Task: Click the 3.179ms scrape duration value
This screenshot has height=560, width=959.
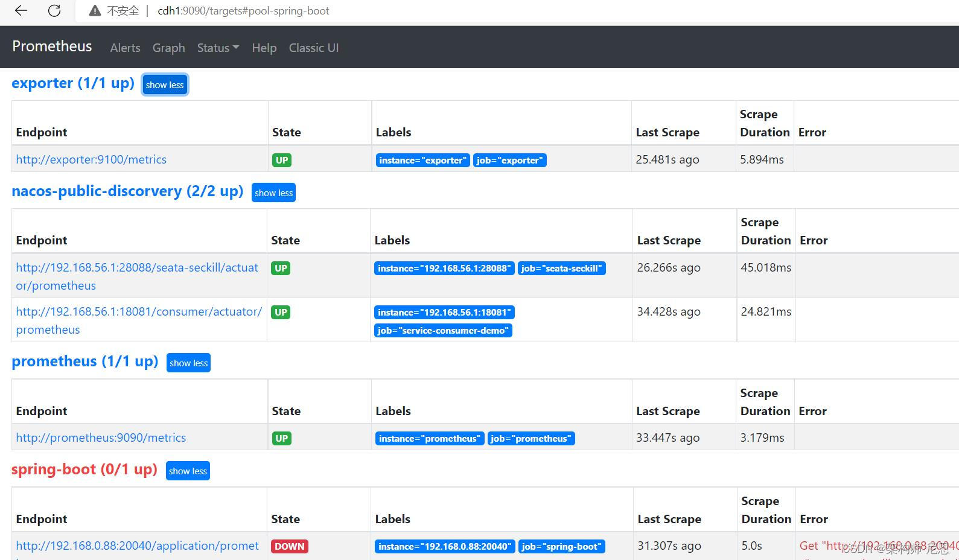Action: pyautogui.click(x=762, y=437)
